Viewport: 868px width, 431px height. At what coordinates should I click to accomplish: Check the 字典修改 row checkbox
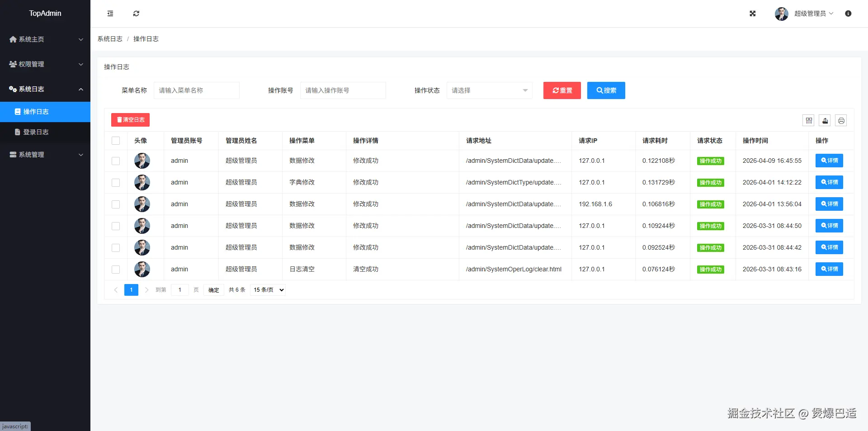tap(116, 183)
